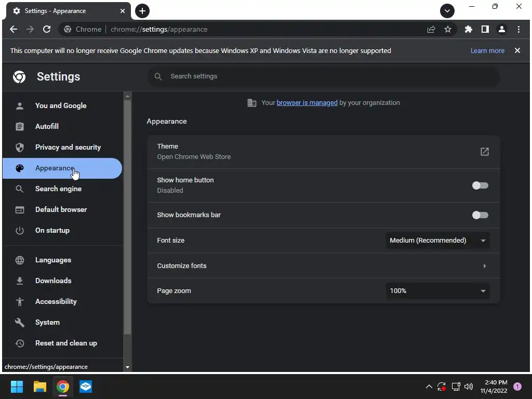Open the Page zoom dropdown
The image size is (532, 399).
pyautogui.click(x=437, y=291)
